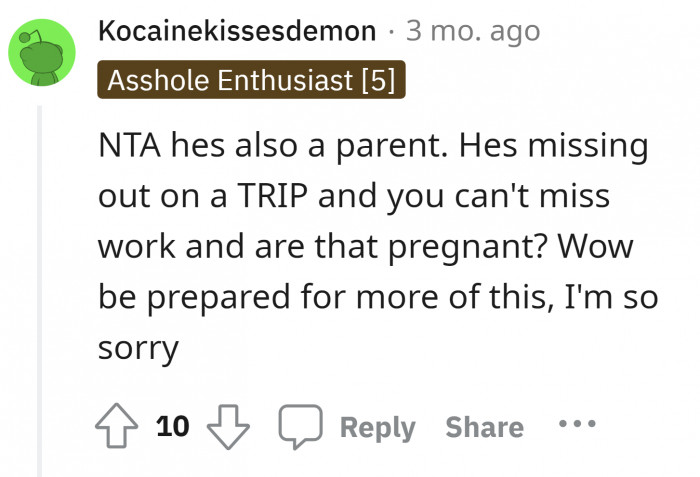Click the Share button
The height and width of the screenshot is (477, 700).
[x=484, y=427]
